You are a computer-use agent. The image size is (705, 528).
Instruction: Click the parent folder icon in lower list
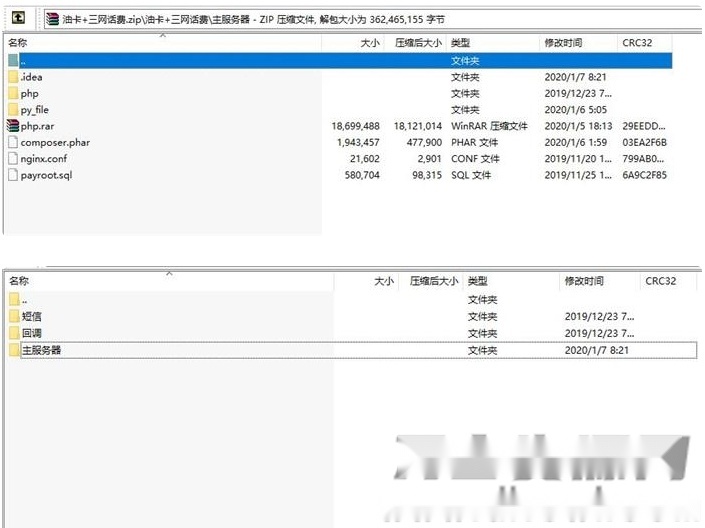point(14,300)
